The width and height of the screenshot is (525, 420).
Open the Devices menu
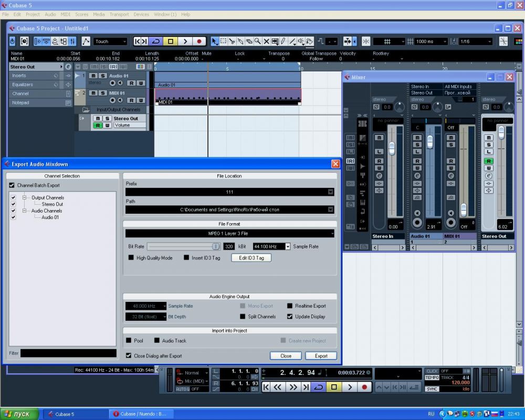pyautogui.click(x=141, y=14)
